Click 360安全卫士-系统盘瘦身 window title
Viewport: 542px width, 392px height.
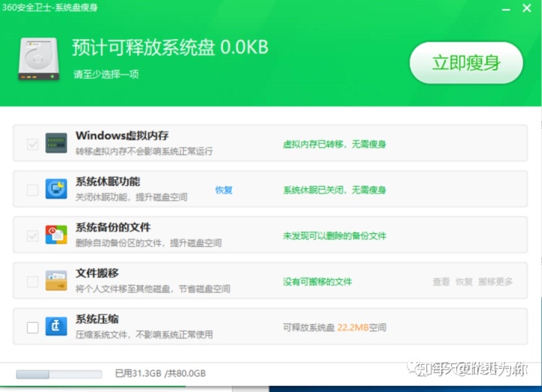(50, 8)
